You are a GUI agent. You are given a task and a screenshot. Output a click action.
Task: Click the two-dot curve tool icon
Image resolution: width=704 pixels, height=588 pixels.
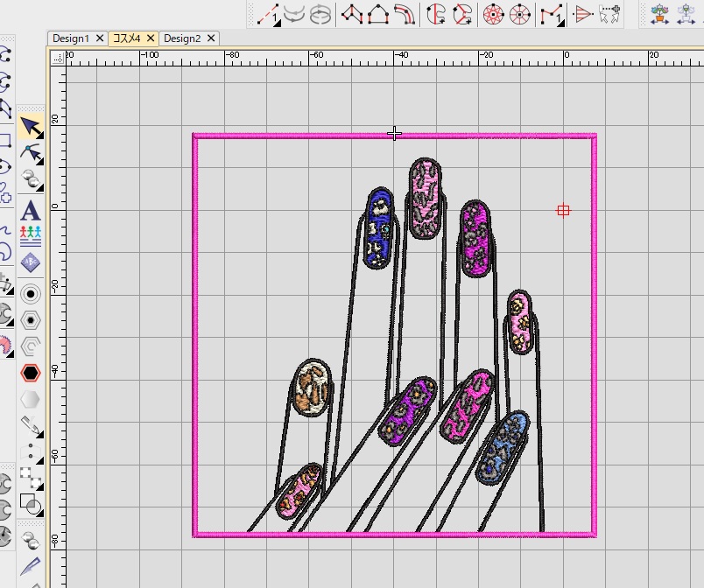coord(31,452)
